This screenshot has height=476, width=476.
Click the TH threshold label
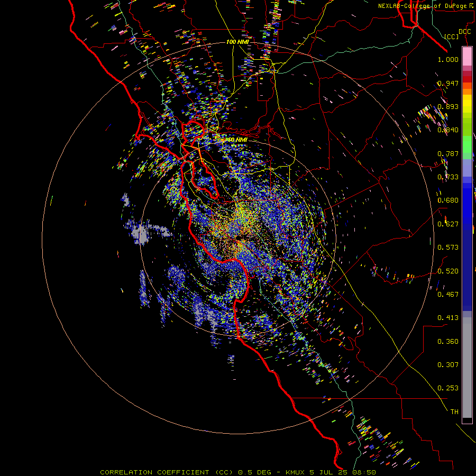pyautogui.click(x=454, y=412)
